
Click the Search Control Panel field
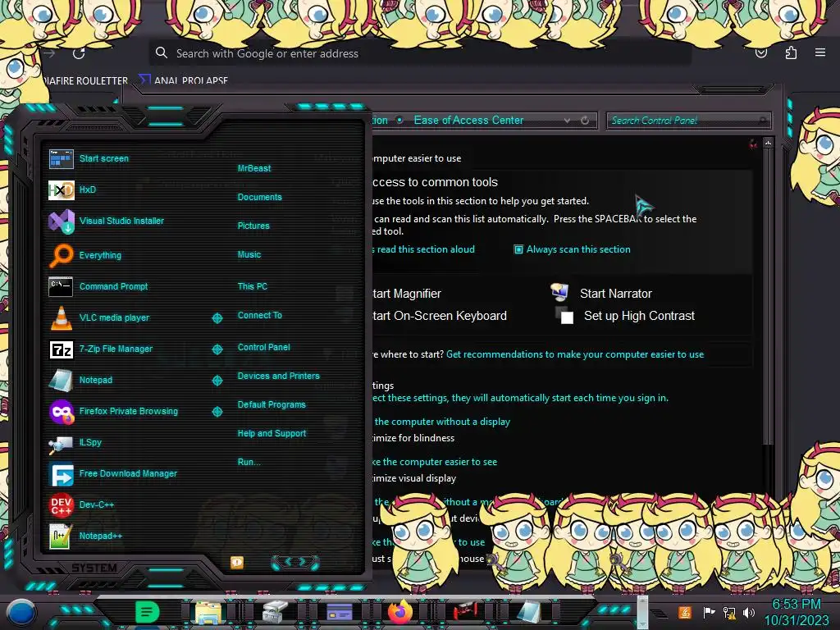coord(688,121)
